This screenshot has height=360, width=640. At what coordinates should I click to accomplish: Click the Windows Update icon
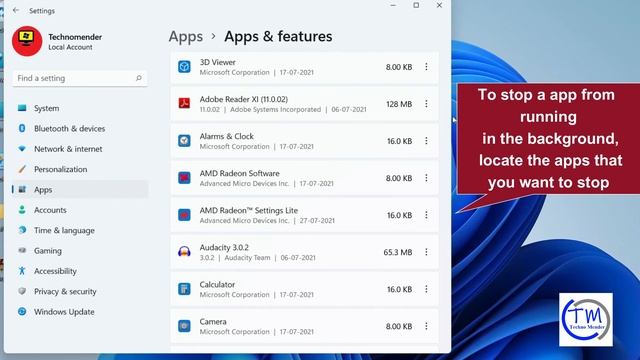tap(22, 311)
